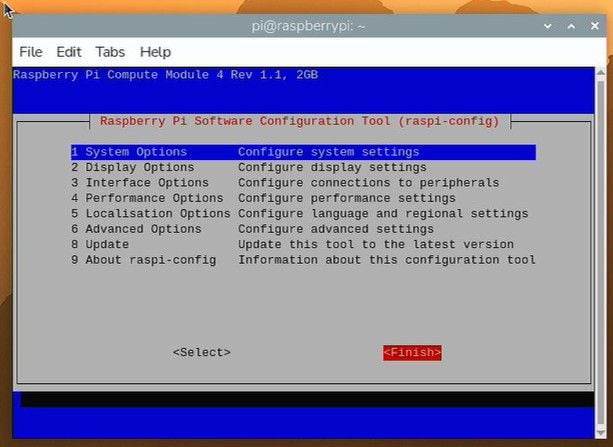Click 'Configure performance settings' description
This screenshot has width=613, height=447.
point(347,198)
